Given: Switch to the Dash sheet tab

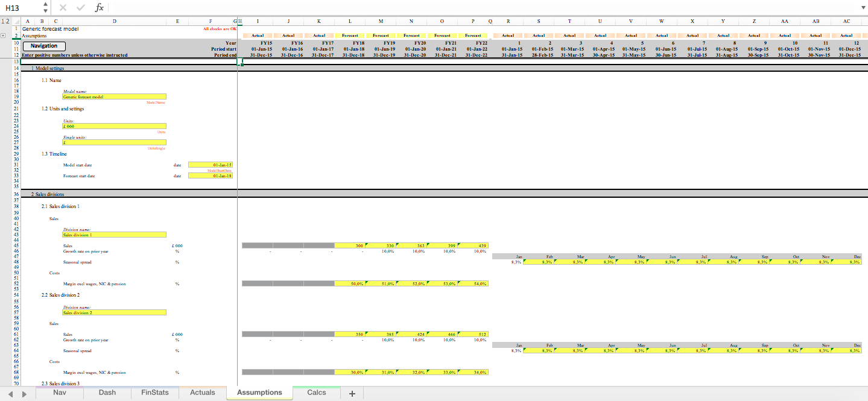Looking at the screenshot, I should coord(107,393).
